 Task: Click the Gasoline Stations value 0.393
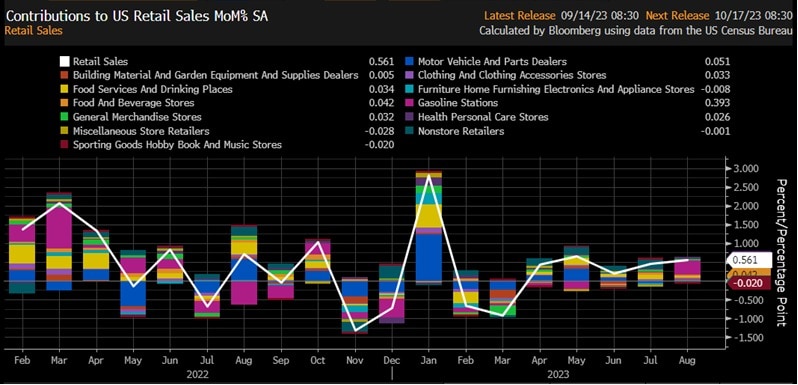point(718,103)
